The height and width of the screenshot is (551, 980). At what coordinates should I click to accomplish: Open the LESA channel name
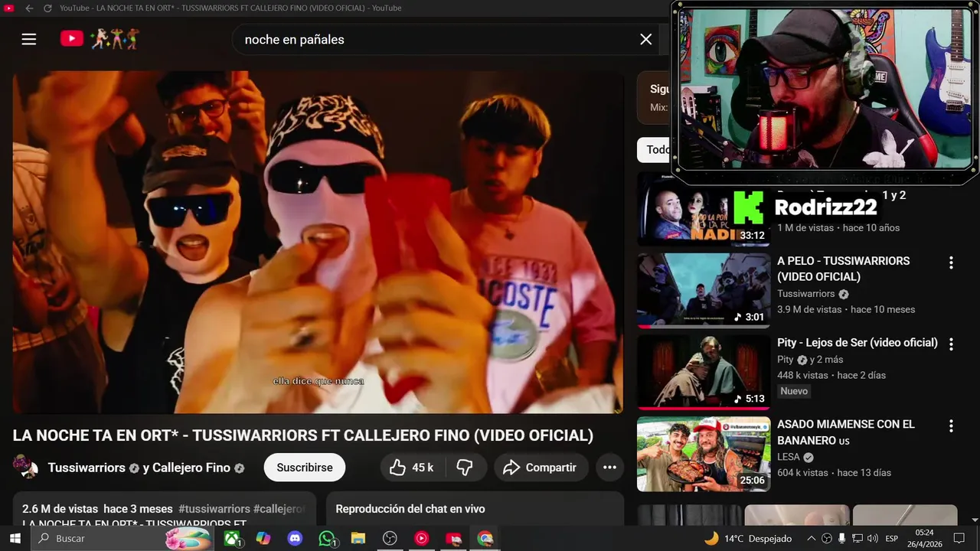click(789, 457)
